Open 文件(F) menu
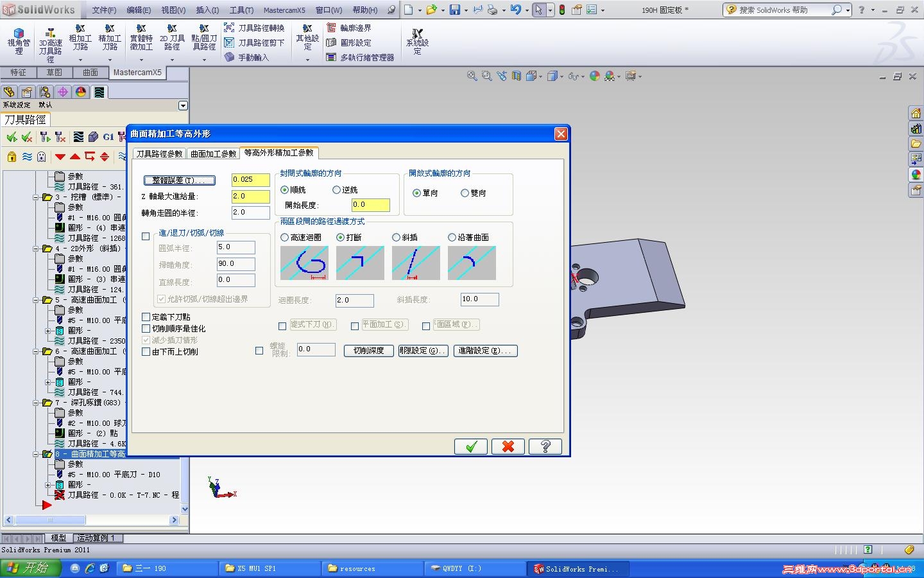This screenshot has width=924, height=578. click(x=104, y=10)
